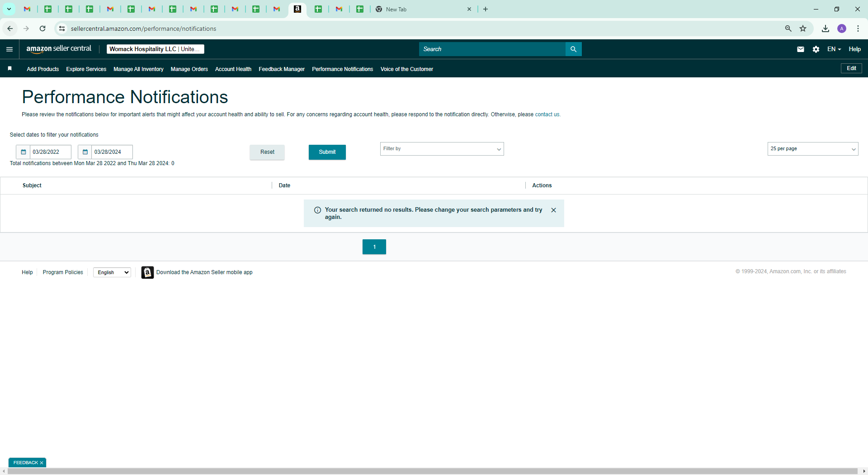
Task: Switch to the New Tab browser tab
Action: (424, 9)
